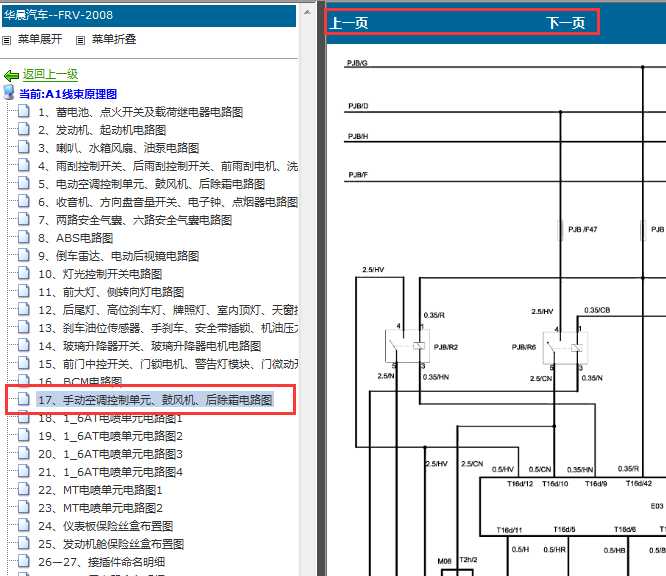Collapse all menus via 菜单折叠
This screenshot has height=576, width=666.
click(114, 40)
